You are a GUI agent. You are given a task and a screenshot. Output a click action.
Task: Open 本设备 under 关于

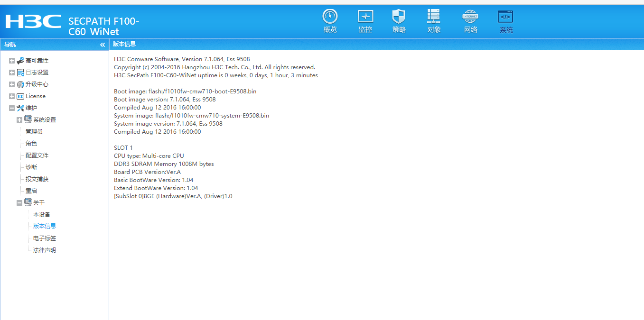42,215
